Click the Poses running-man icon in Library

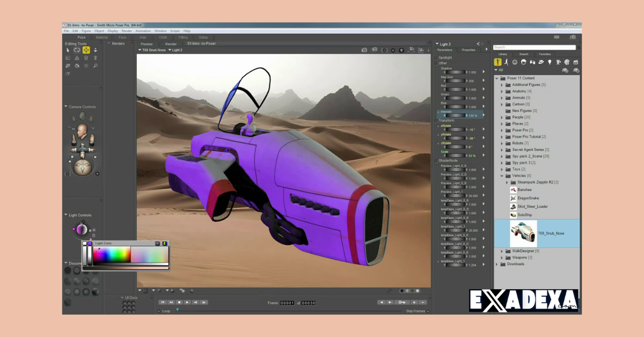(x=507, y=62)
